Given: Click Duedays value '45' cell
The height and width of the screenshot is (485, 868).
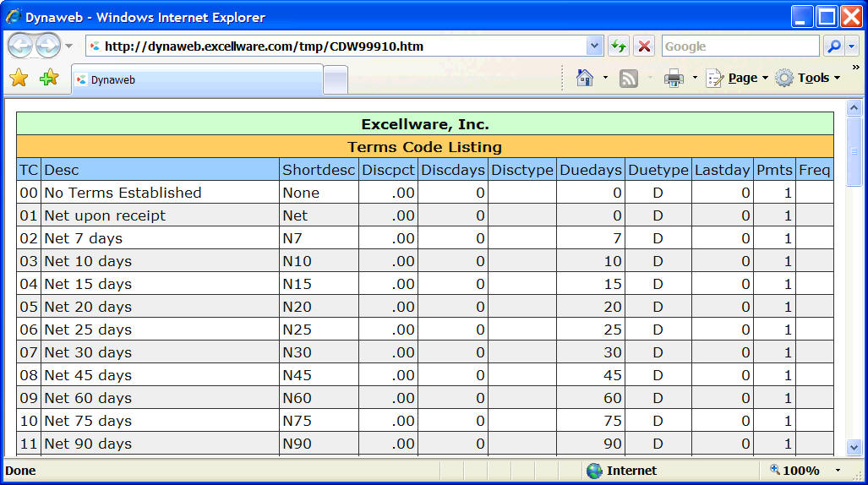Looking at the screenshot, I should (x=591, y=375).
